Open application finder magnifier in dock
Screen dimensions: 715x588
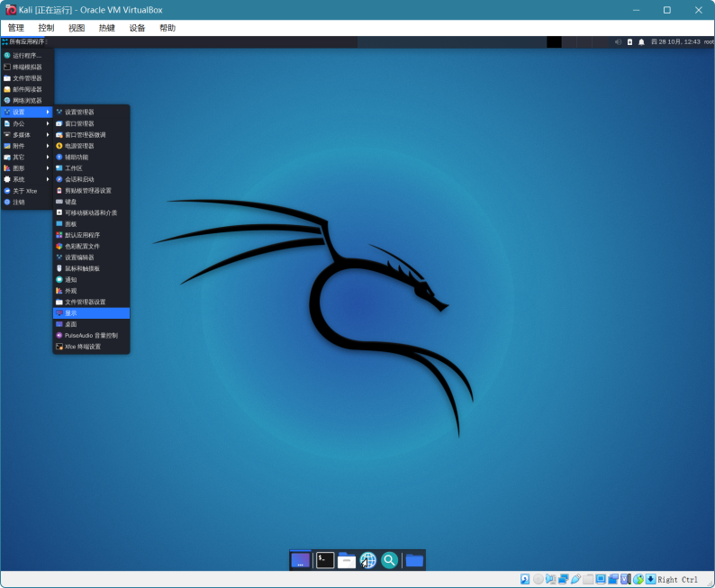(389, 560)
